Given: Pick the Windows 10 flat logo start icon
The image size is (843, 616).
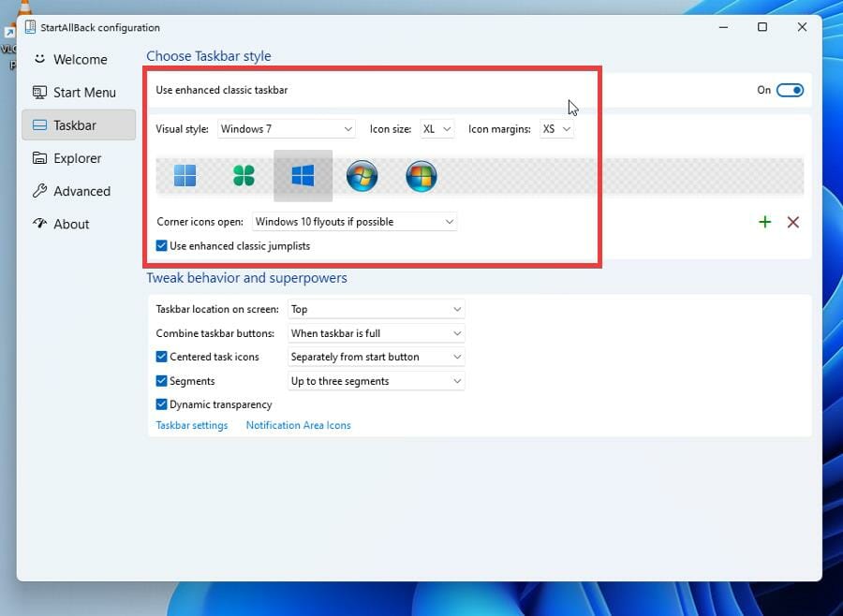Looking at the screenshot, I should [x=303, y=176].
